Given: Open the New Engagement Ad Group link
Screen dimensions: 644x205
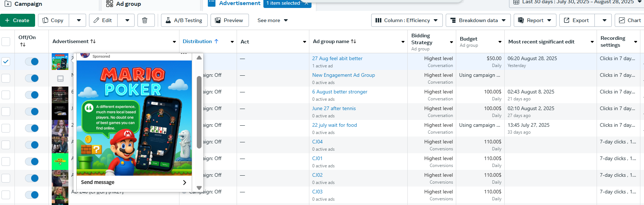Looking at the screenshot, I should [x=343, y=75].
